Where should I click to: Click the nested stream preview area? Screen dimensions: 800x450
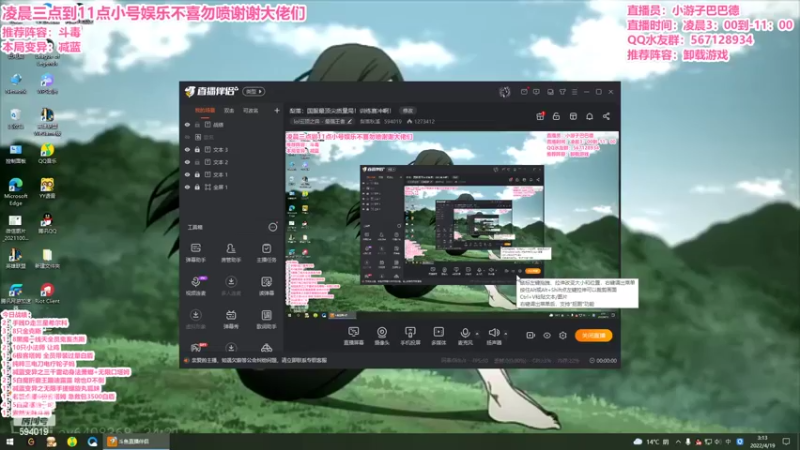[452, 224]
